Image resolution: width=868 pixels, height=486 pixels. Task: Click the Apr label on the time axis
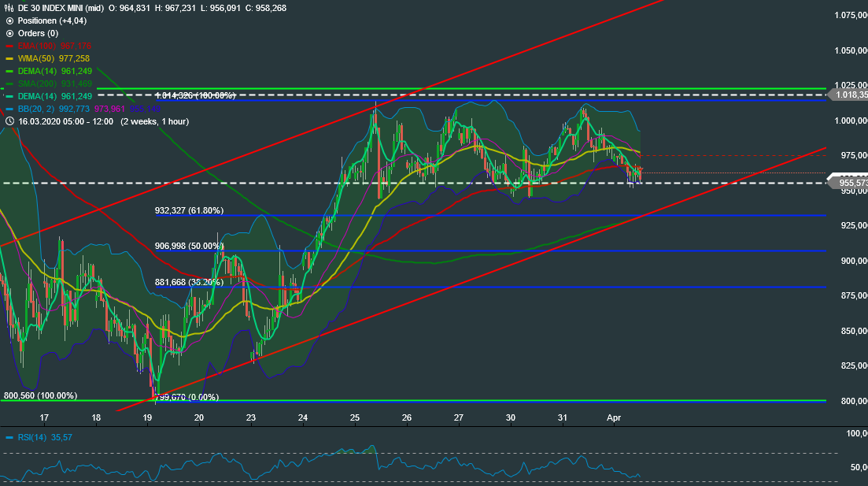(x=614, y=417)
